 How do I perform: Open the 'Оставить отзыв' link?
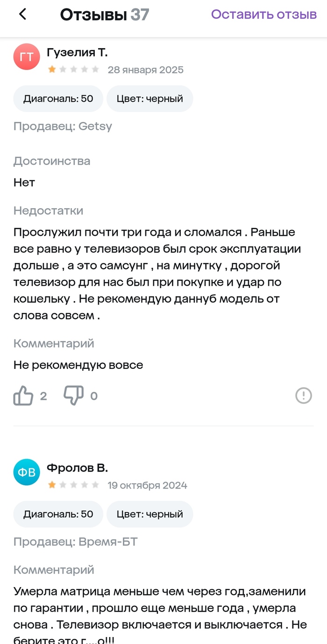pyautogui.click(x=263, y=14)
